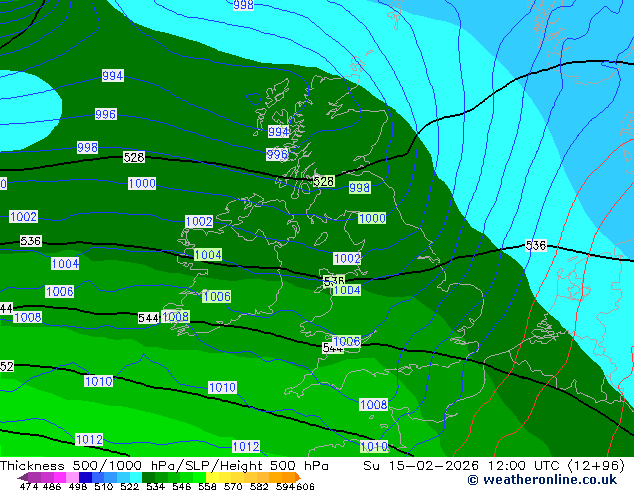Viewport: 634px width, 490px height.
Task: Click the cyan 522 legend swatch
Action: (x=136, y=477)
